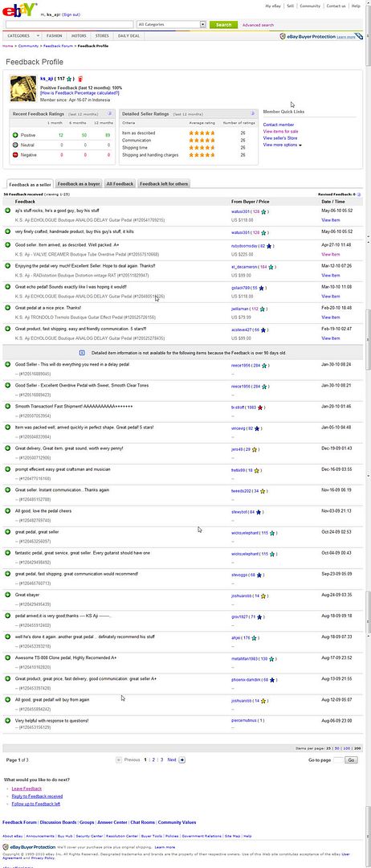Click the 'Go to page' input box
The image size is (371, 868).
(x=338, y=760)
